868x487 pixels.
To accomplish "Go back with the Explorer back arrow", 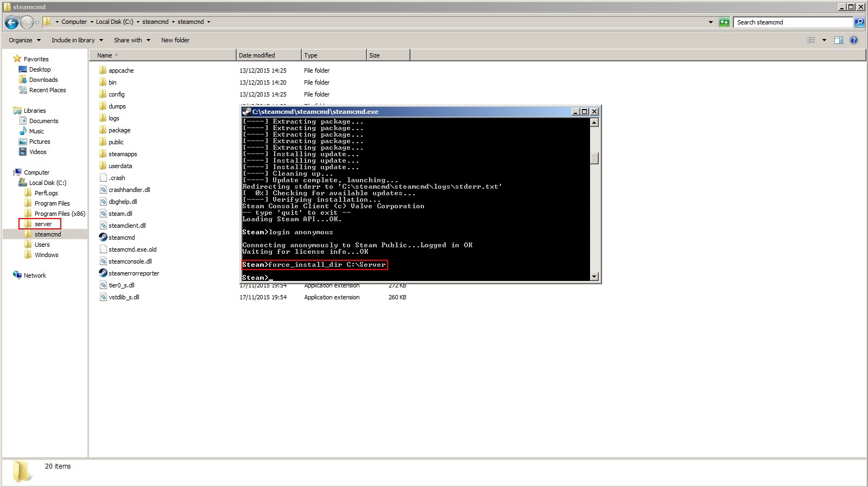I will click(x=11, y=22).
